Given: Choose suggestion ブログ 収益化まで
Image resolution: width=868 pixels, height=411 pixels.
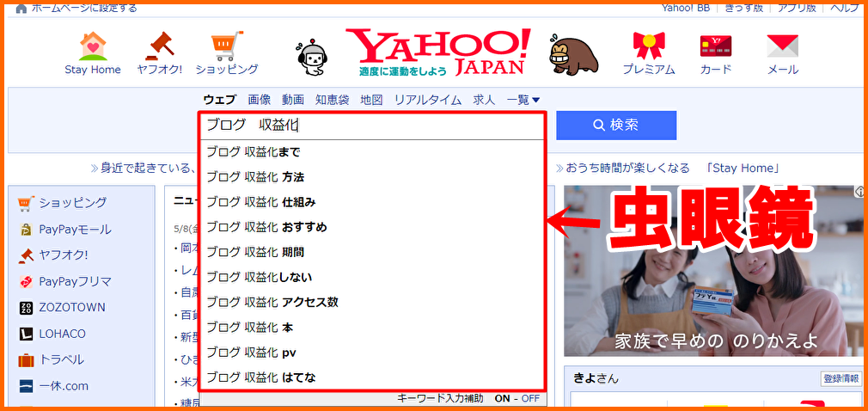Looking at the screenshot, I should (372, 152).
